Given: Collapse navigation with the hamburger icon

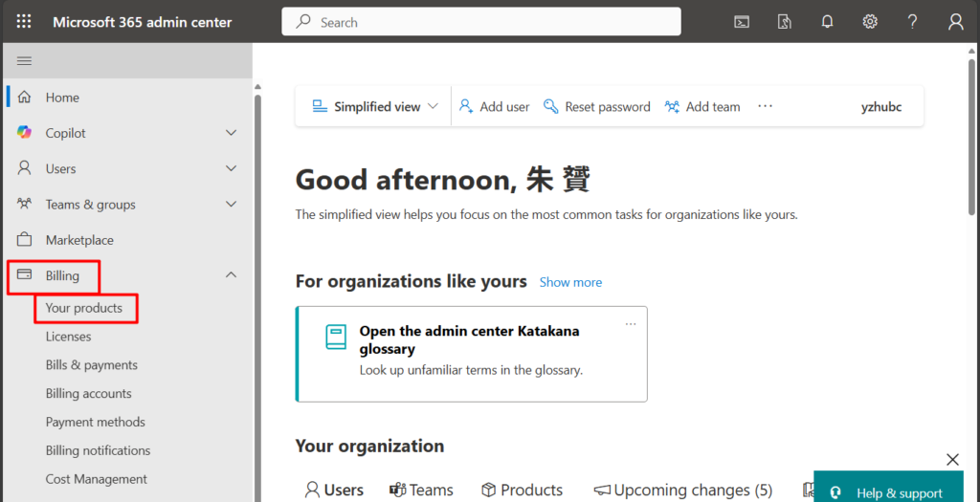Looking at the screenshot, I should pyautogui.click(x=25, y=60).
